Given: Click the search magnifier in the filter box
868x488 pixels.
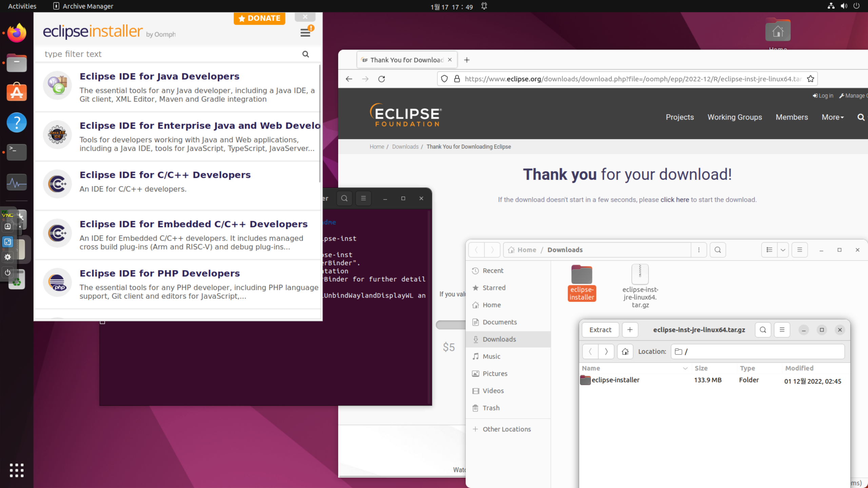Looking at the screenshot, I should 305,54.
